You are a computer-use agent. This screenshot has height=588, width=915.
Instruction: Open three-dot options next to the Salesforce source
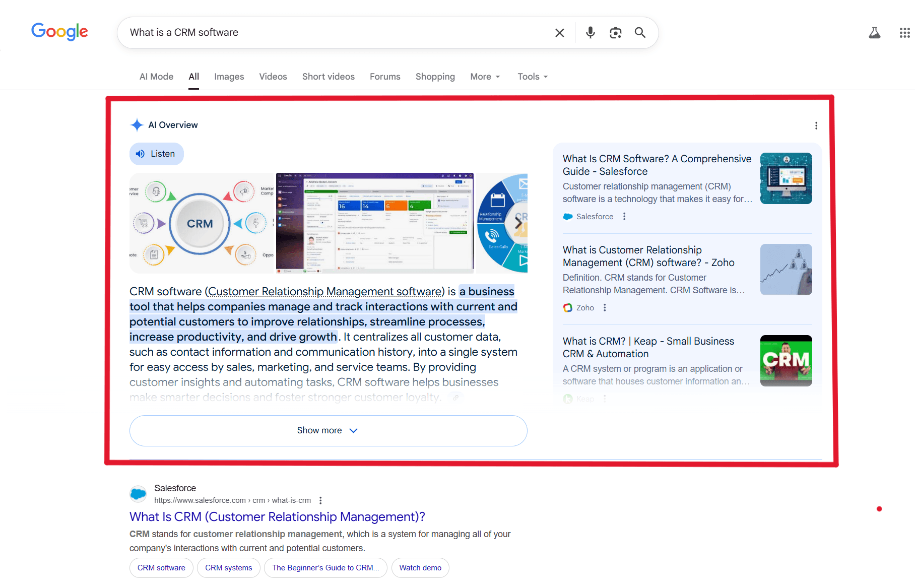(624, 216)
